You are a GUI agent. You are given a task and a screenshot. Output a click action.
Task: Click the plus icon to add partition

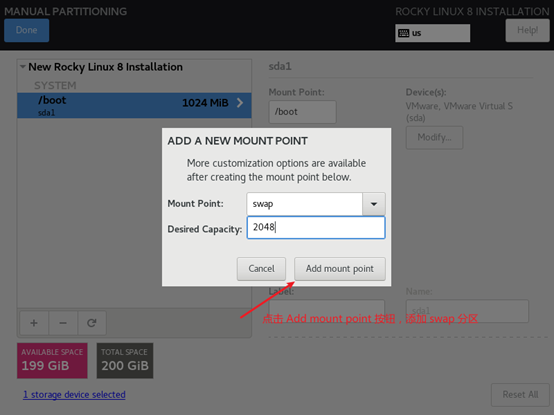(34, 323)
